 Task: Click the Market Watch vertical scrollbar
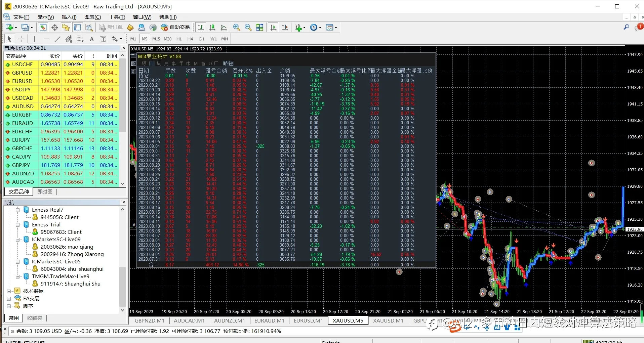[123, 96]
